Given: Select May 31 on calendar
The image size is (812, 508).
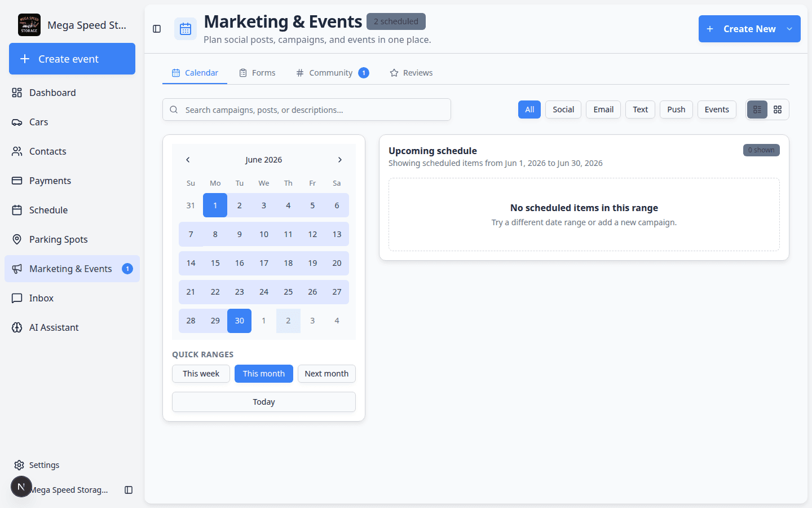Looking at the screenshot, I should coord(191,205).
